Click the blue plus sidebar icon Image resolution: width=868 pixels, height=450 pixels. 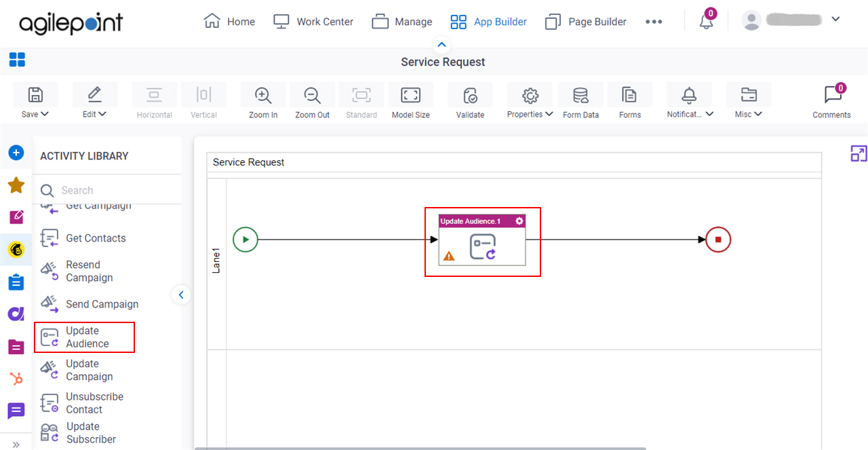click(16, 153)
